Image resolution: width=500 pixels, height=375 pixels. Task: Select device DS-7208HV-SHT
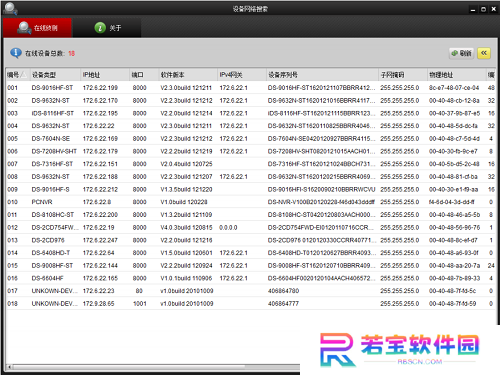[54, 151]
